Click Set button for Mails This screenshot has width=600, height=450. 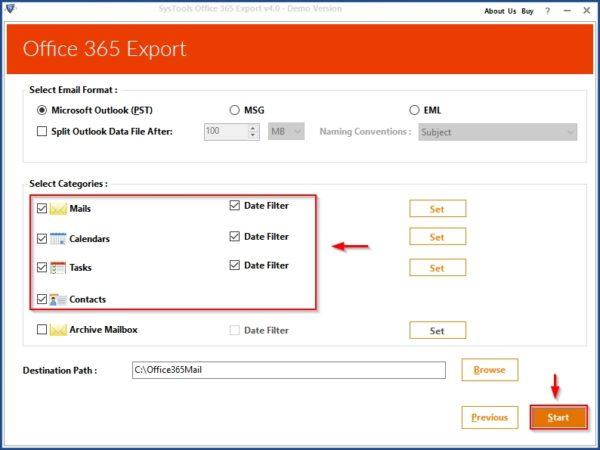[x=437, y=209]
